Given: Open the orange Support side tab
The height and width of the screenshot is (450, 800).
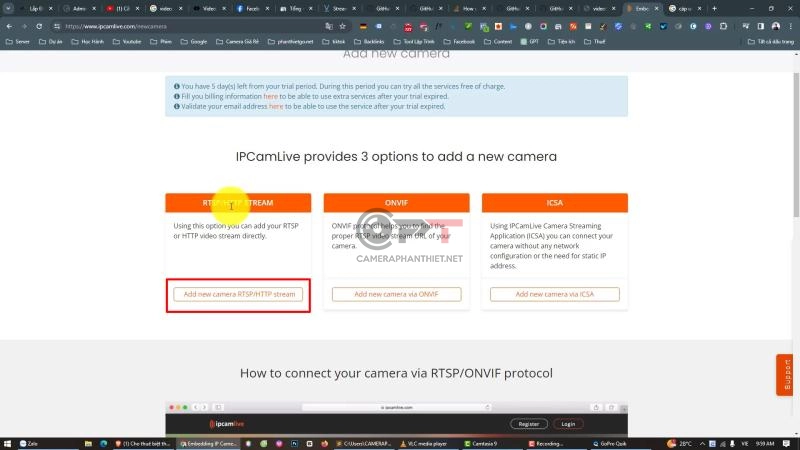Looking at the screenshot, I should [x=786, y=375].
